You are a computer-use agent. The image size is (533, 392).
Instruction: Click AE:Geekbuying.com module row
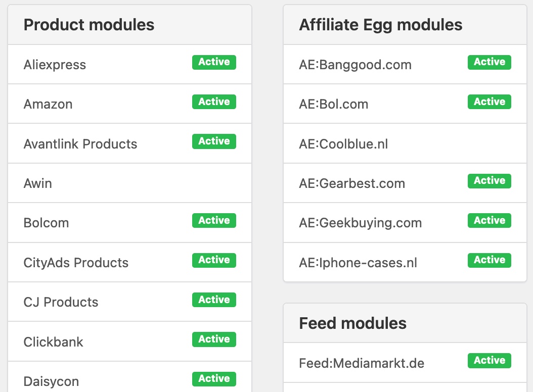click(x=360, y=223)
